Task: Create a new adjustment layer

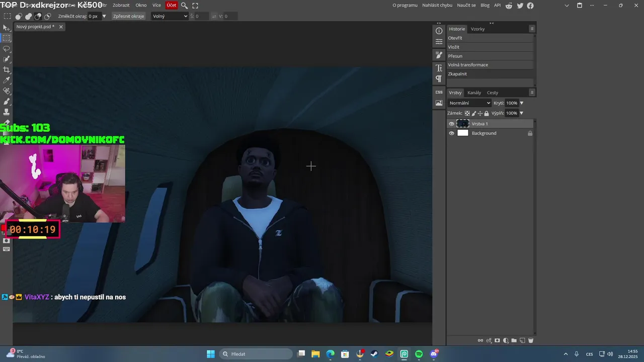Action: [506, 340]
